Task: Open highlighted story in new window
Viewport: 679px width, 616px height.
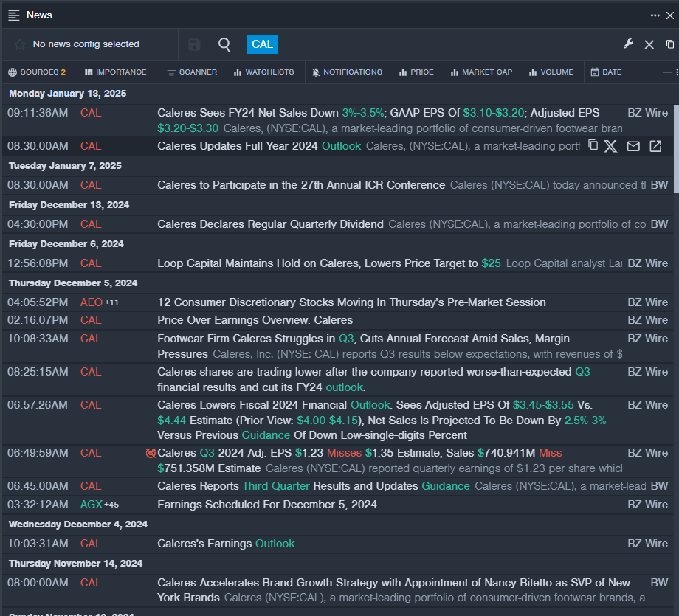Action: (x=655, y=146)
